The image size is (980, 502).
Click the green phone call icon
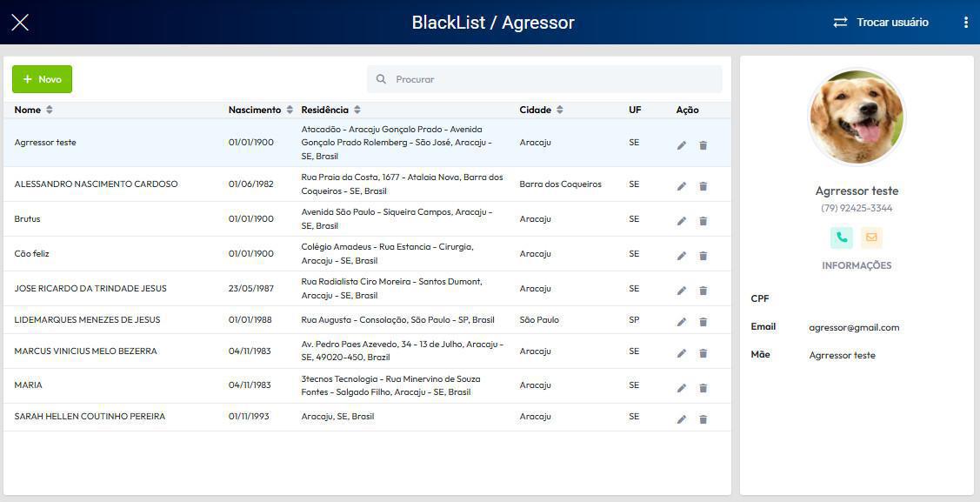click(x=841, y=238)
